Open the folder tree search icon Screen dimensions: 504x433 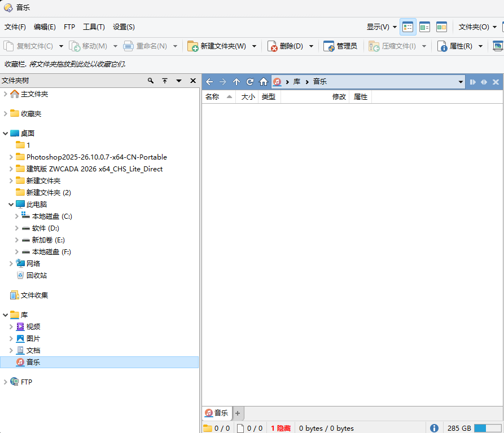pyautogui.click(x=150, y=81)
